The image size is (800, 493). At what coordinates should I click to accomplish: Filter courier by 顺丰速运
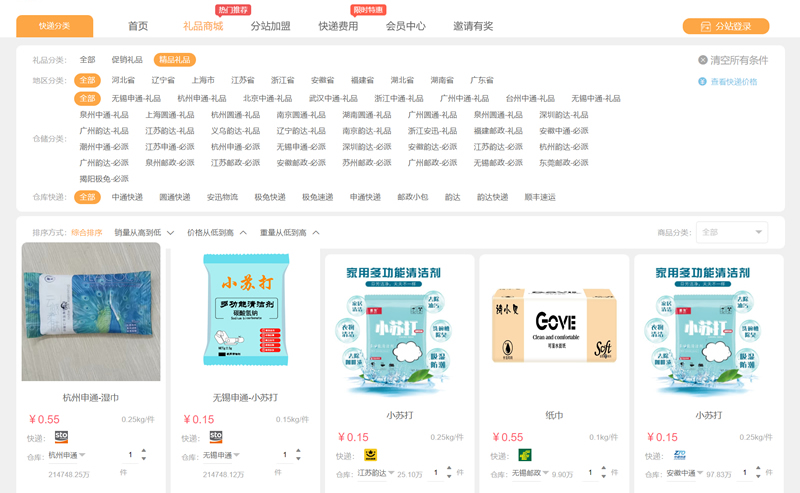tap(540, 197)
